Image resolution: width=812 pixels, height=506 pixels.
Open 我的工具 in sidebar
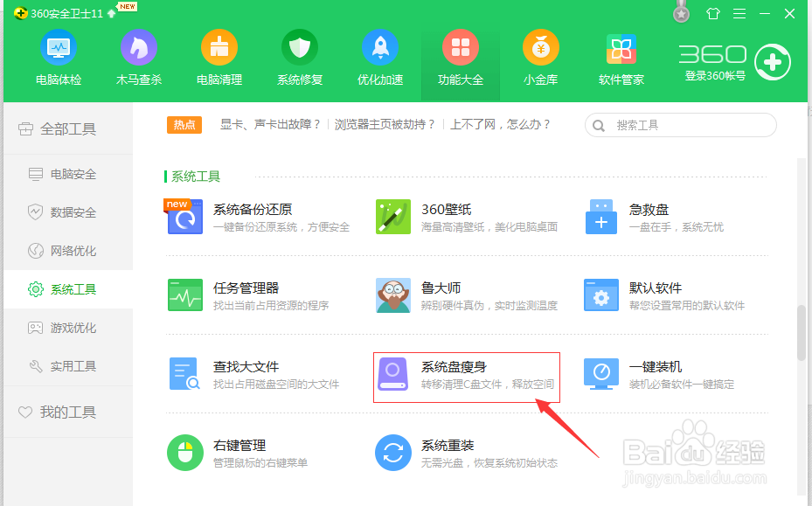[68, 412]
